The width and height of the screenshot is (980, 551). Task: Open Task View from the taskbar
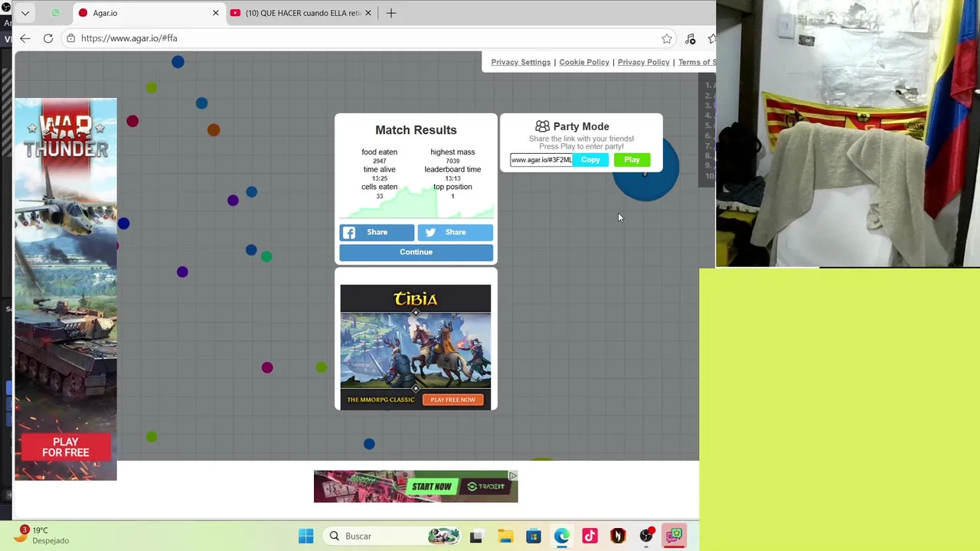point(475,536)
